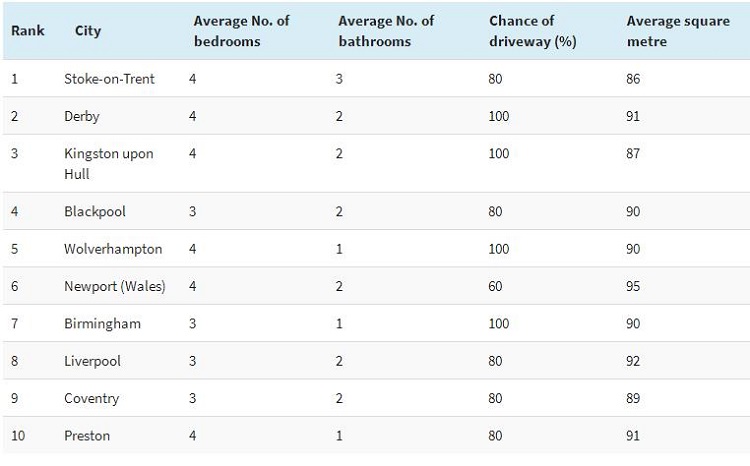Select the Newport (Wales) cell
The image size is (750, 466).
pos(115,287)
